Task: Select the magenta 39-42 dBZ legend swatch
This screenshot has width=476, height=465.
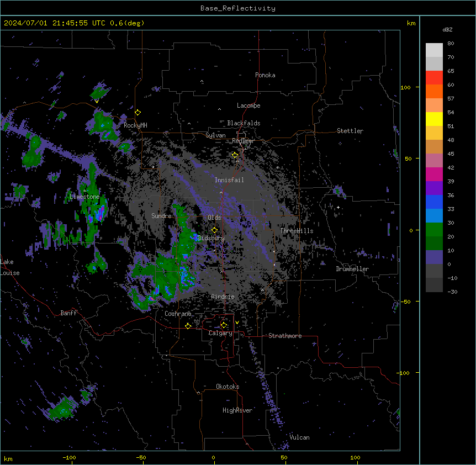Action: (434, 175)
